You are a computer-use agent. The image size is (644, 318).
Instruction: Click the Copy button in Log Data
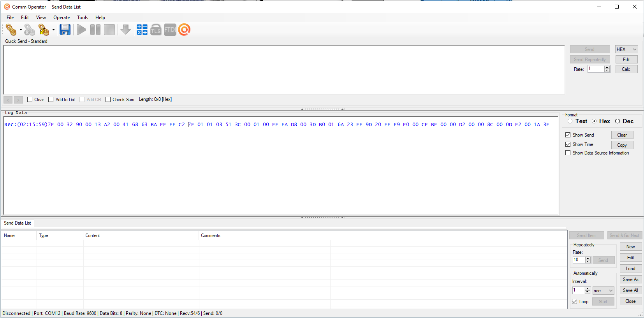tap(622, 145)
